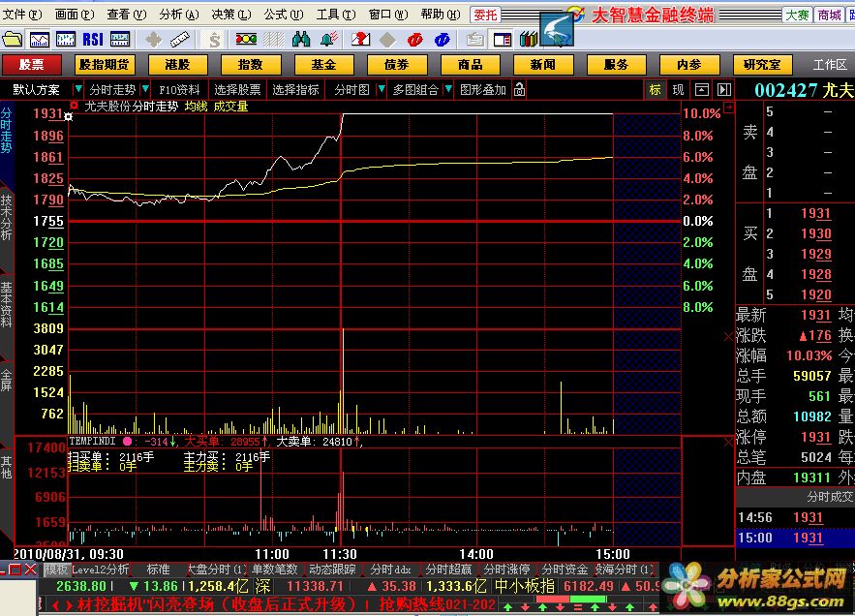The image size is (855, 616).
Task: Open the 帮助(H) menu
Action: (441, 15)
